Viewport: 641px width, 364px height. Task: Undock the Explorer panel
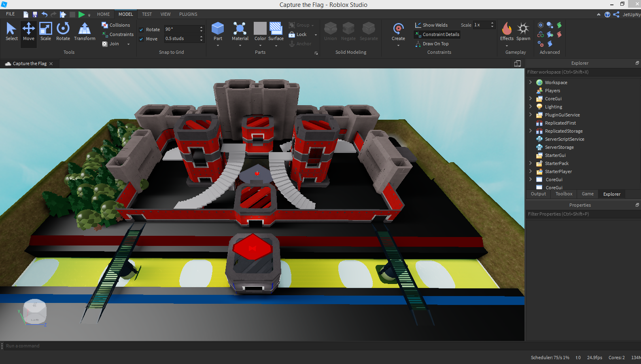pos(637,63)
